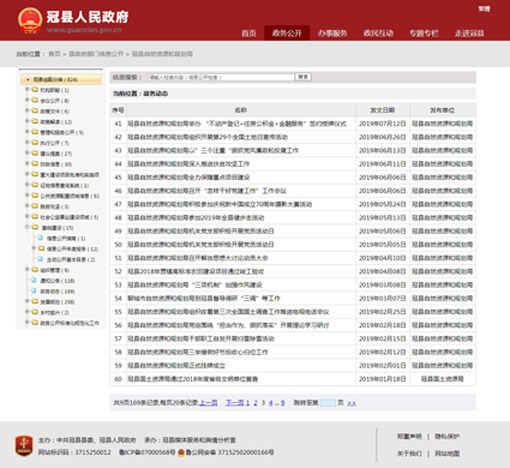
Task: Collapse the 基础建设 (15) tree node
Action: pos(27,227)
